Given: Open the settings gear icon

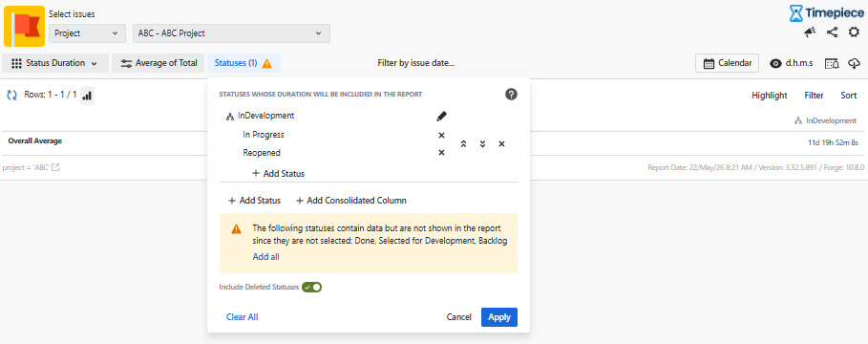Looking at the screenshot, I should pyautogui.click(x=855, y=32).
